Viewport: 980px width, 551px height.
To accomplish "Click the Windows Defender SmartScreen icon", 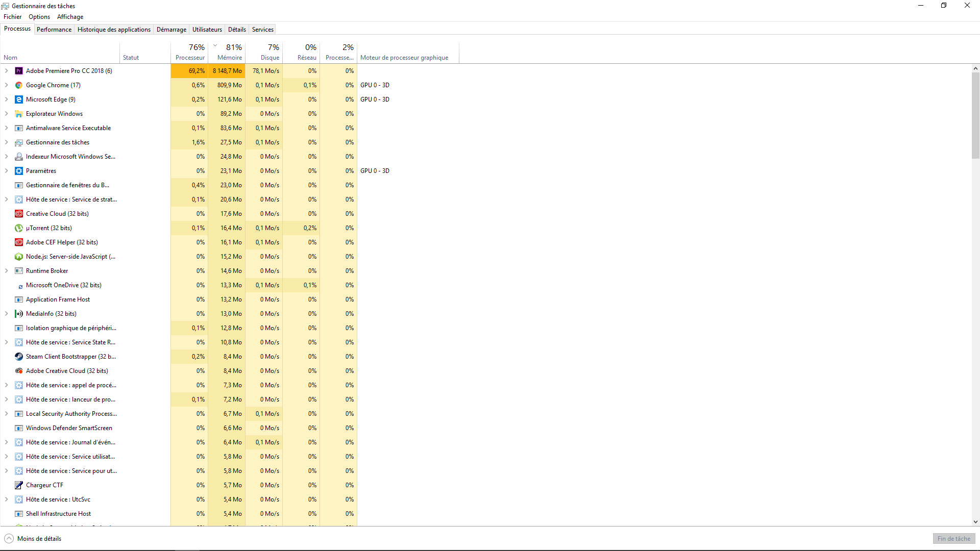I will click(19, 428).
